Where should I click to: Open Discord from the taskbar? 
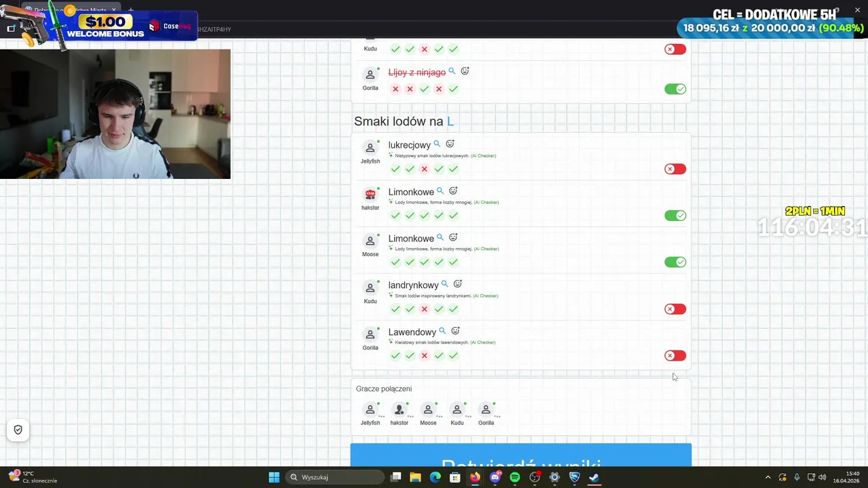(495, 477)
